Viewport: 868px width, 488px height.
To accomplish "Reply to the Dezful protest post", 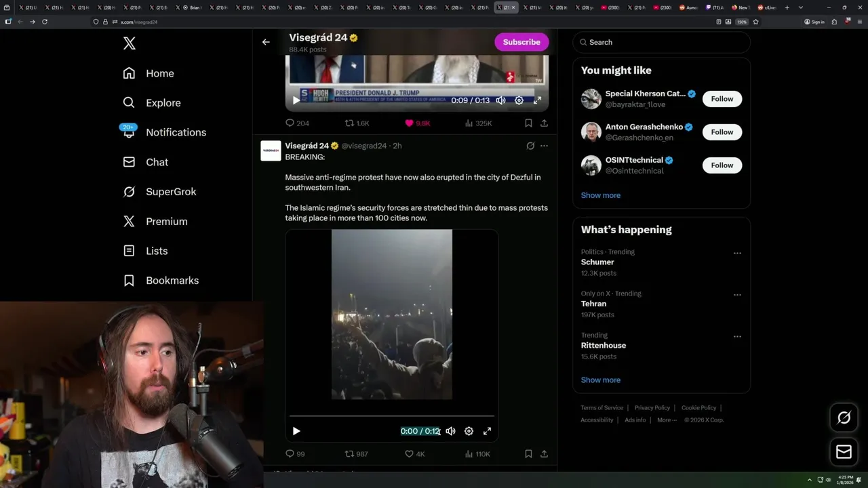I will point(295,454).
